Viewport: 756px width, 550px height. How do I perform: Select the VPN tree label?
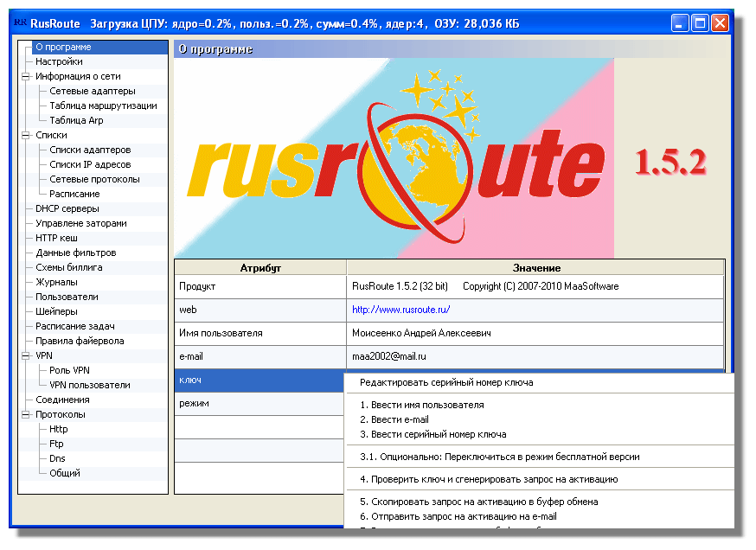pyautogui.click(x=44, y=355)
